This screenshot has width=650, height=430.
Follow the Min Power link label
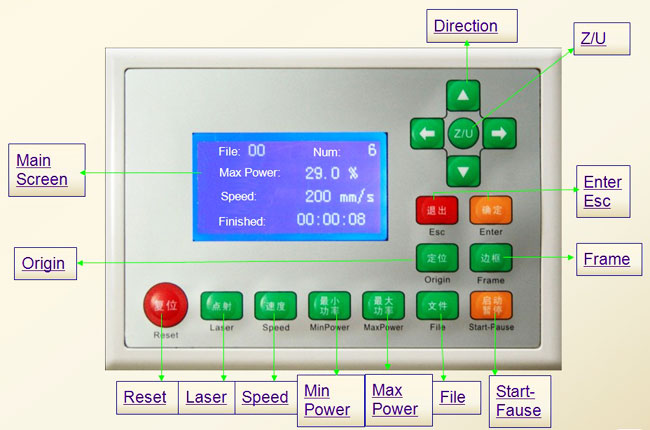(326, 400)
